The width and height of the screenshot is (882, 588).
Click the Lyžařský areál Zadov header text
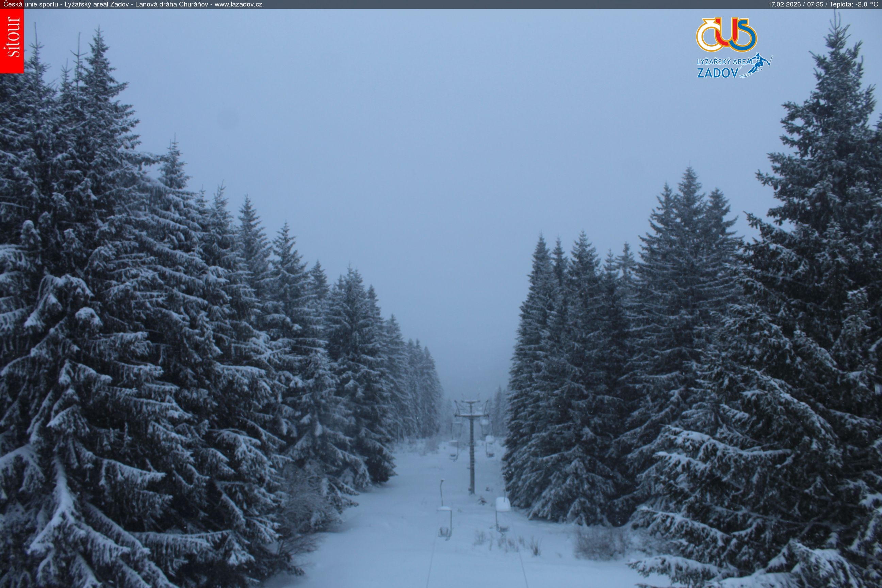tap(96, 4)
